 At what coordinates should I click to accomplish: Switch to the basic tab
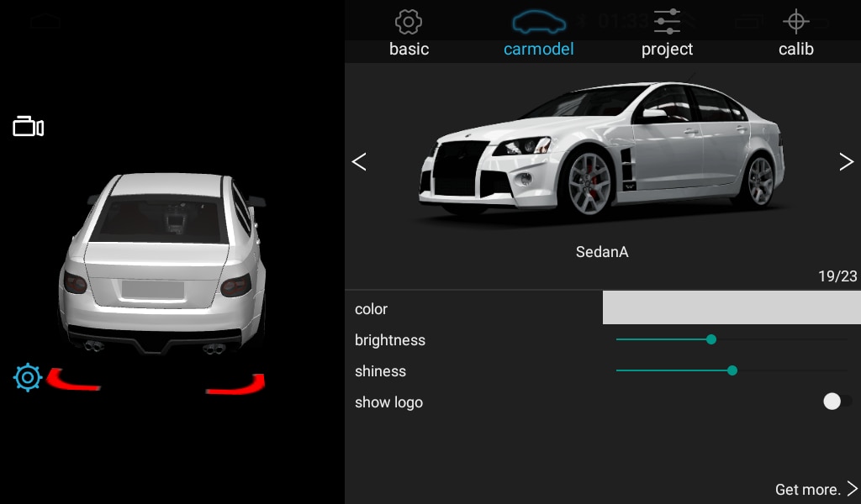click(x=409, y=50)
